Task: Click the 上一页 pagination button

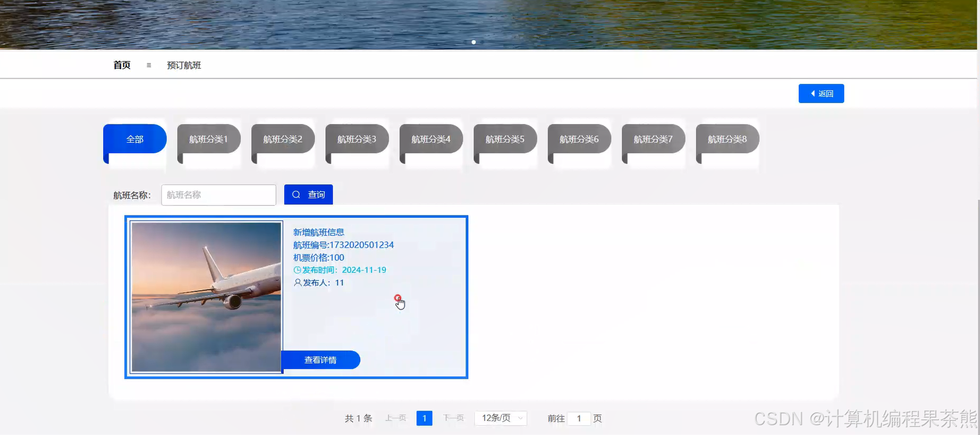Action: tap(395, 418)
